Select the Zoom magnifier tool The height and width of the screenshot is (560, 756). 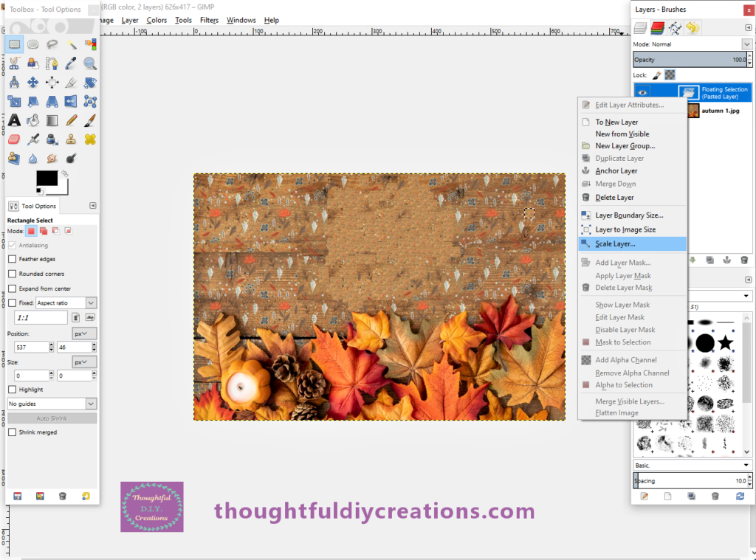[x=90, y=63]
